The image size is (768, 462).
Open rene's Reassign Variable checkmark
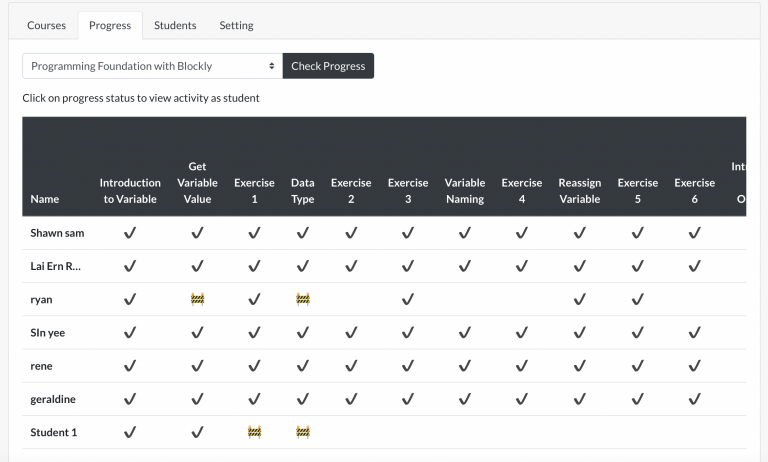579,366
